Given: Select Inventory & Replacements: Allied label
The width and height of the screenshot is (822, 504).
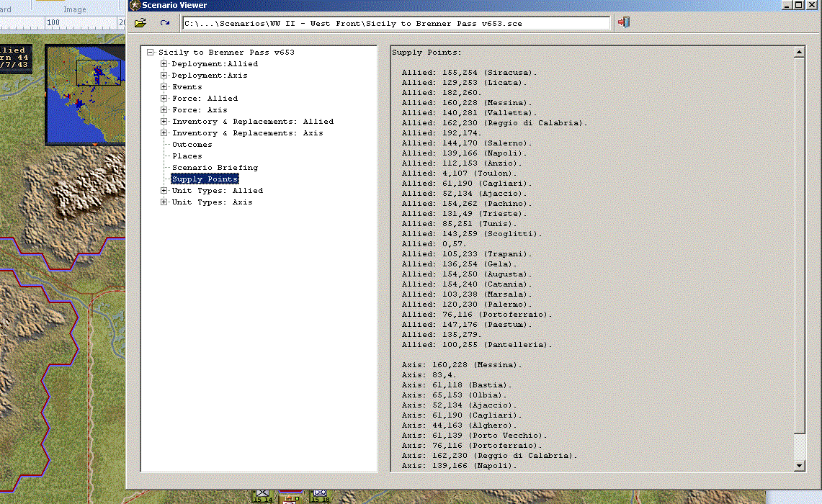Looking at the screenshot, I should tap(253, 122).
